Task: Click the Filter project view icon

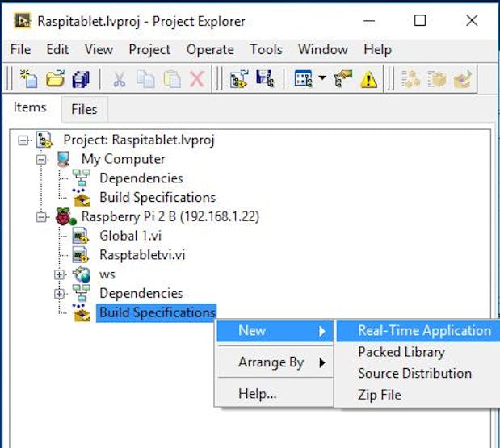Action: (303, 79)
